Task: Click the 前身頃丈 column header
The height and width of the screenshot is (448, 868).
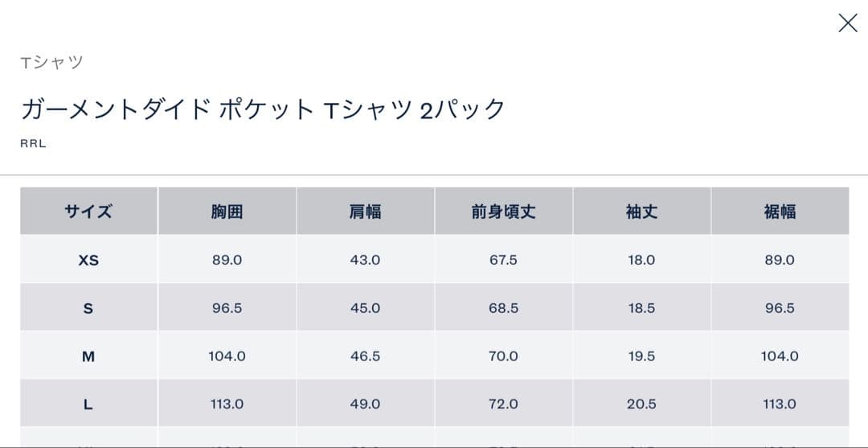Action: (x=503, y=212)
